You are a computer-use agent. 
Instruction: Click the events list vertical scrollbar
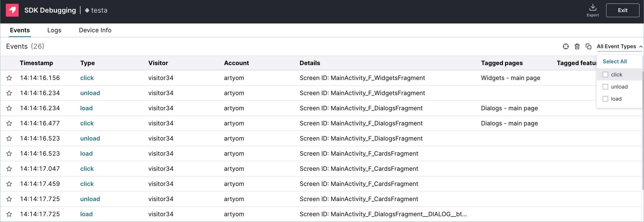point(643,130)
